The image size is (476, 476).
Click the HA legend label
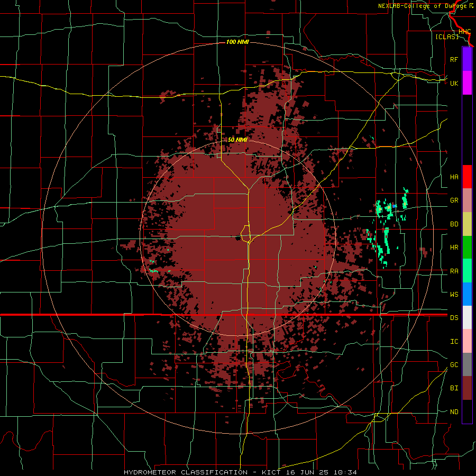click(454, 177)
